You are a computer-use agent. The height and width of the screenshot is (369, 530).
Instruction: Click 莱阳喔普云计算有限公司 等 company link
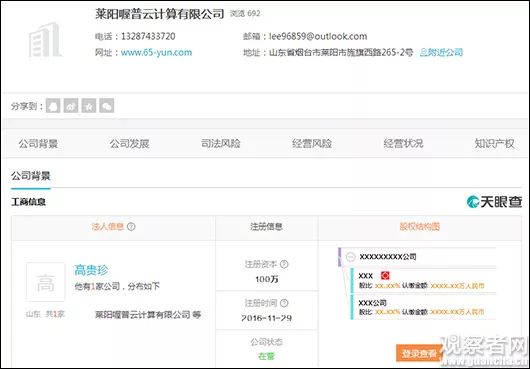click(x=148, y=315)
